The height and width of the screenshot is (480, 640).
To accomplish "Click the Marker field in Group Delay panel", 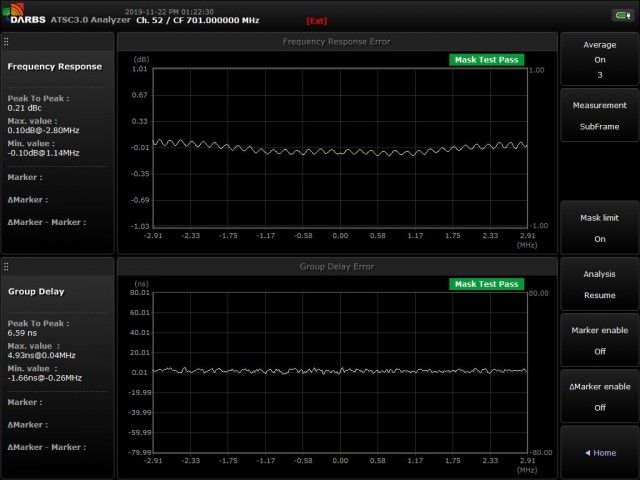I will 25,402.
